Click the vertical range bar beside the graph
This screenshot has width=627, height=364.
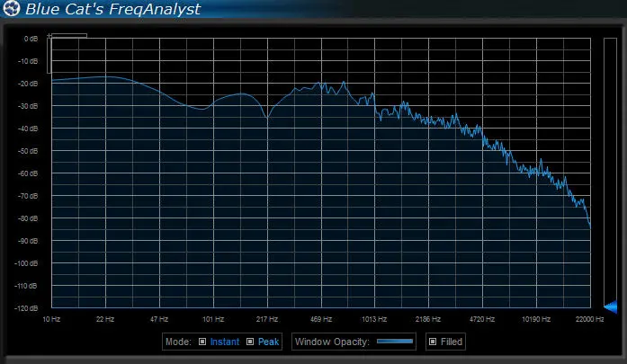610,172
